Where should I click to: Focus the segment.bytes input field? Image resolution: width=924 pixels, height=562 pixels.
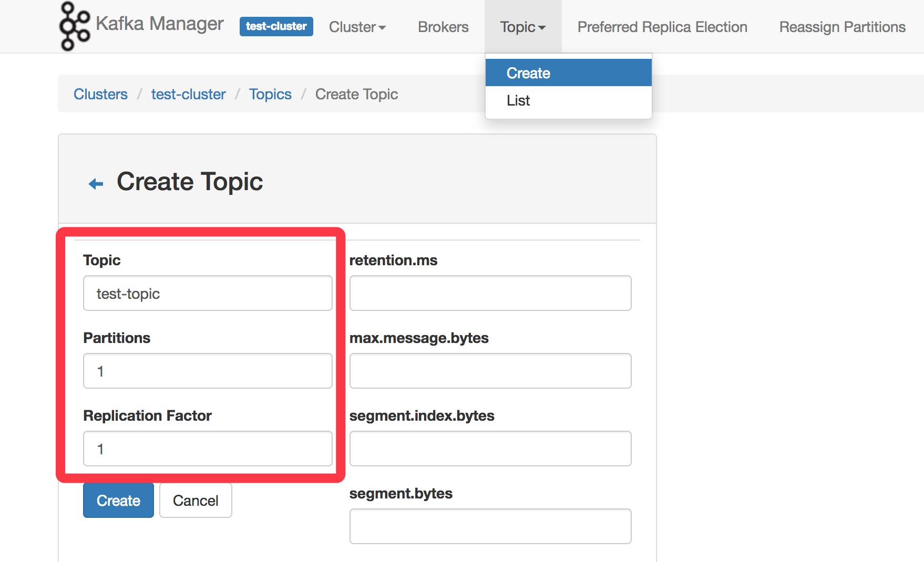(x=490, y=526)
